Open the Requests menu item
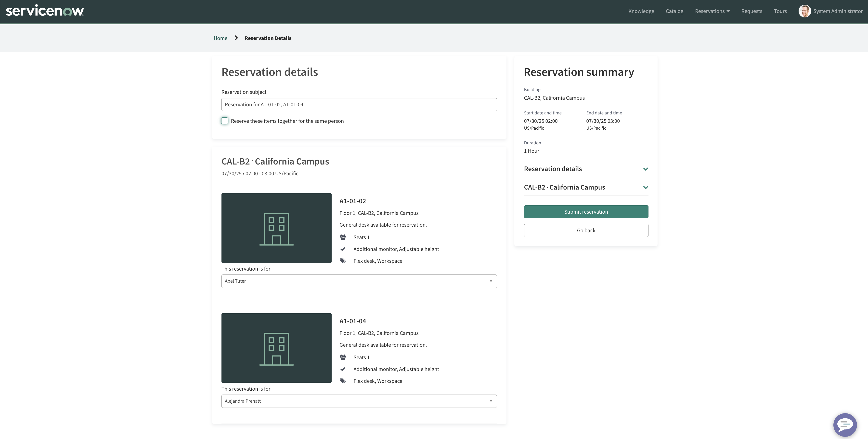This screenshot has width=868, height=439. pyautogui.click(x=751, y=11)
